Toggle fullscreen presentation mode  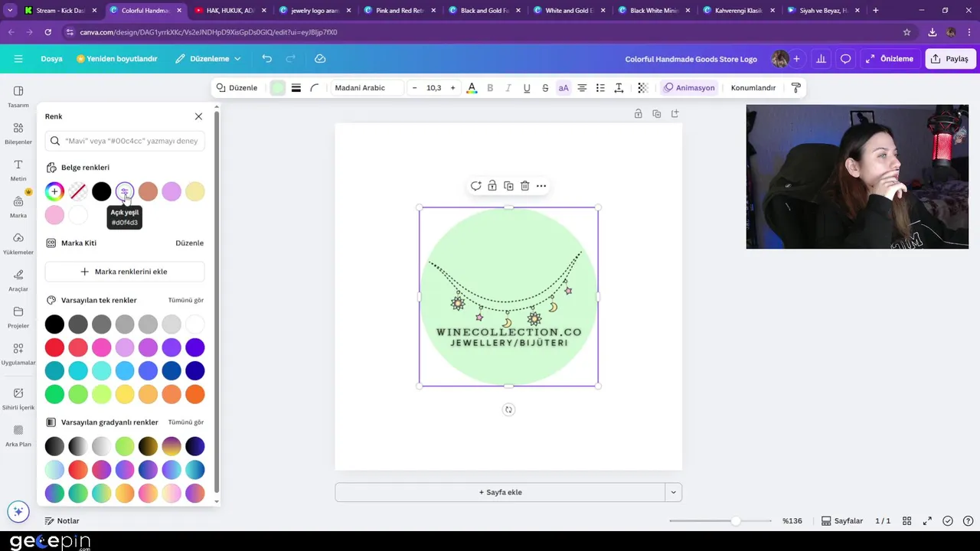(927, 521)
